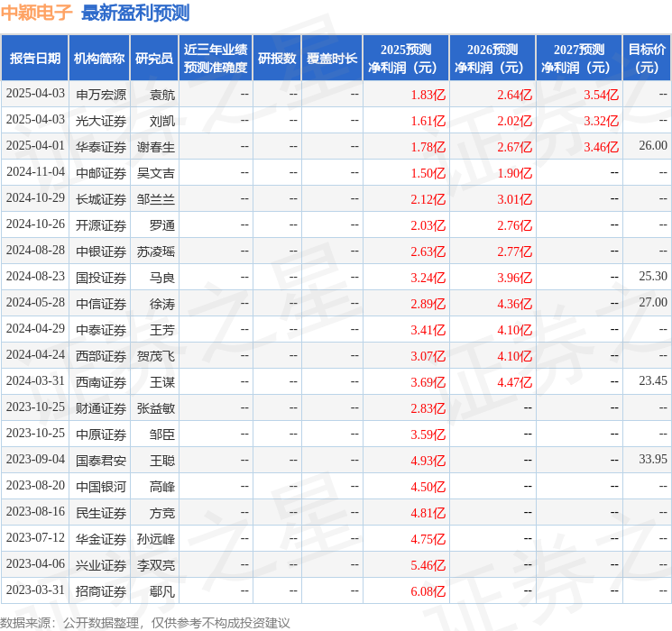Select the 申万宏源 institution cell
The height and width of the screenshot is (631, 672).
click(101, 95)
